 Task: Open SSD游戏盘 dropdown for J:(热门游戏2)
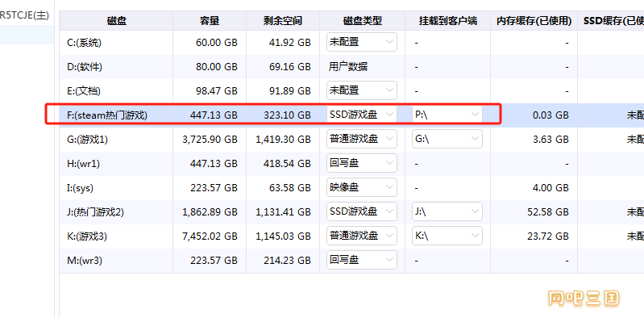point(362,211)
